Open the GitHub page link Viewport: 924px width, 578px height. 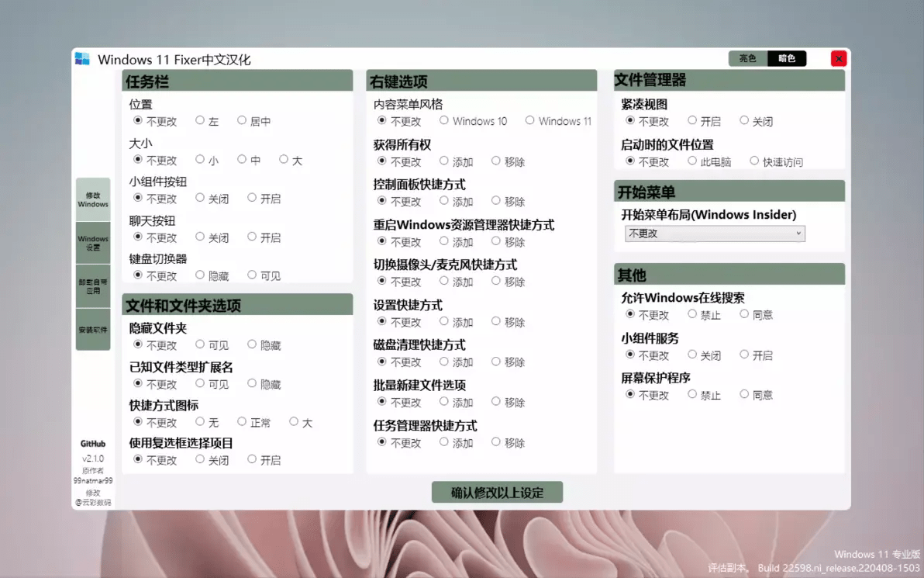click(x=93, y=444)
